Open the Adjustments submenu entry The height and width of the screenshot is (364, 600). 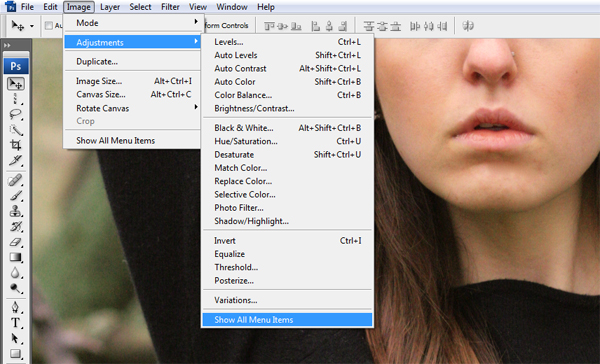click(x=132, y=42)
